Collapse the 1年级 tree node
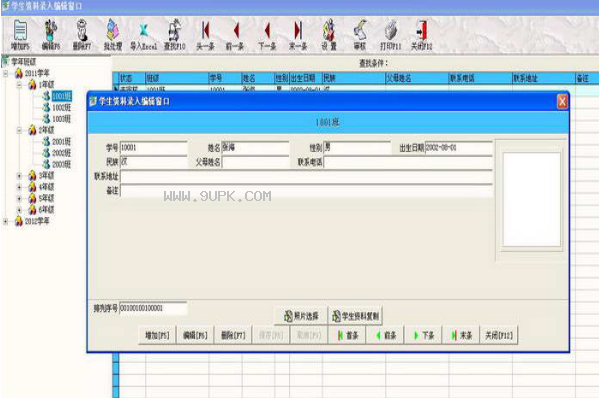Screen dimensions: 599x398 (x=19, y=84)
